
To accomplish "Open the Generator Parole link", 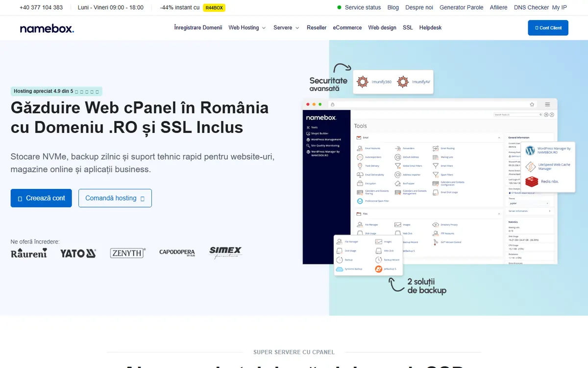I will coord(461,7).
